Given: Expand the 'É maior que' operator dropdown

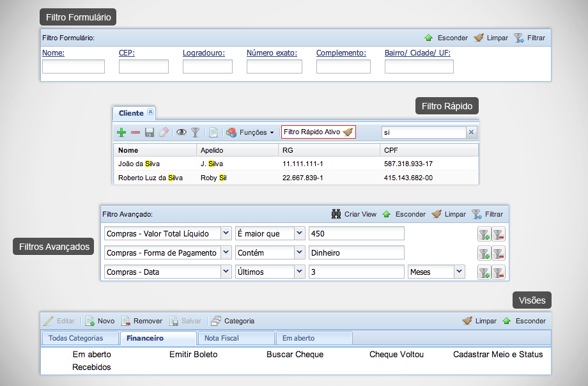Looking at the screenshot, I should click(x=299, y=234).
